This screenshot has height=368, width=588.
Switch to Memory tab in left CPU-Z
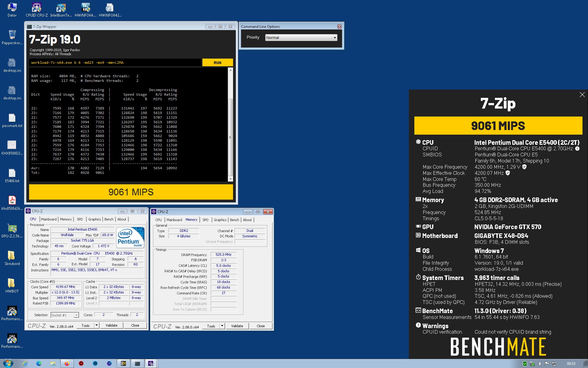coord(66,219)
